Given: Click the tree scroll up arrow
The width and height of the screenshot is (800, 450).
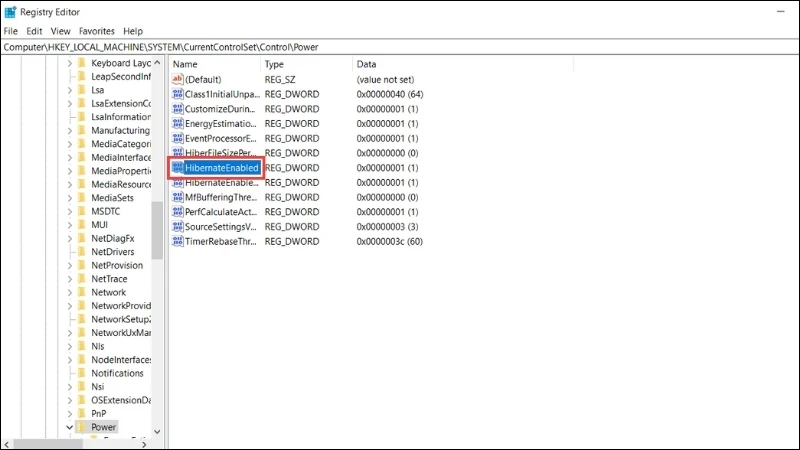Looking at the screenshot, I should tap(157, 63).
